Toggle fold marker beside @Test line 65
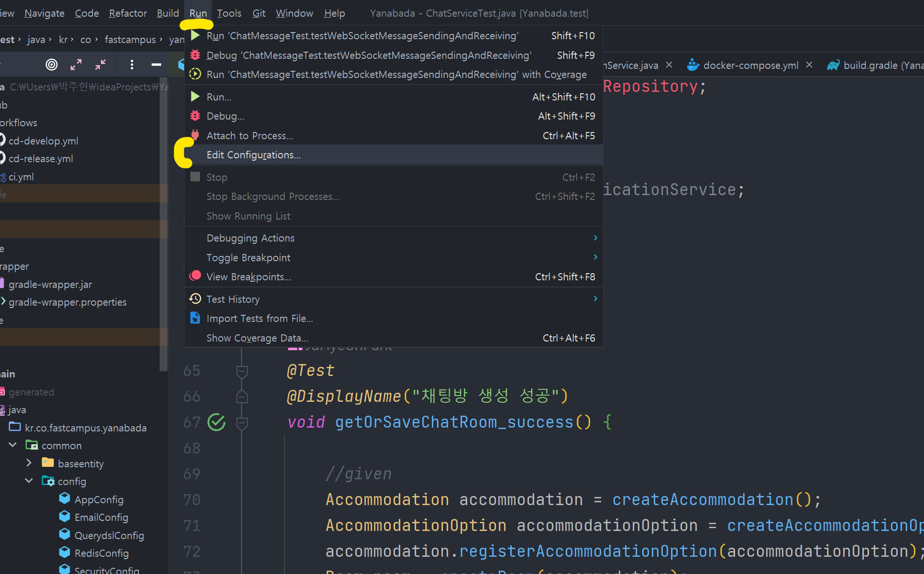 tap(242, 371)
